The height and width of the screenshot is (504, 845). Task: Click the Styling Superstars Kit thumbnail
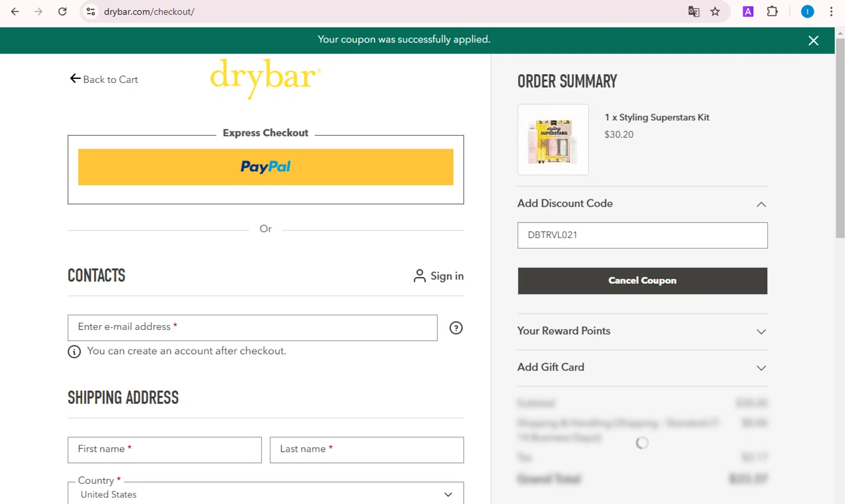[553, 140]
